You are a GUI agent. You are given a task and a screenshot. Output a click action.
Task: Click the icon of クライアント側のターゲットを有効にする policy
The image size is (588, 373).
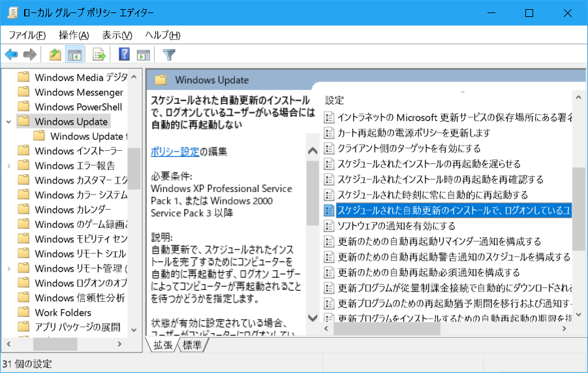click(x=329, y=148)
